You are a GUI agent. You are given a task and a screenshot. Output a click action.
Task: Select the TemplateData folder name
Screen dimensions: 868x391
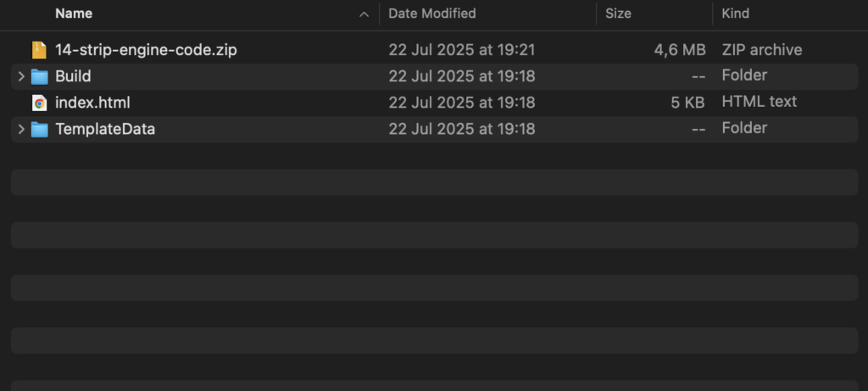[105, 129]
